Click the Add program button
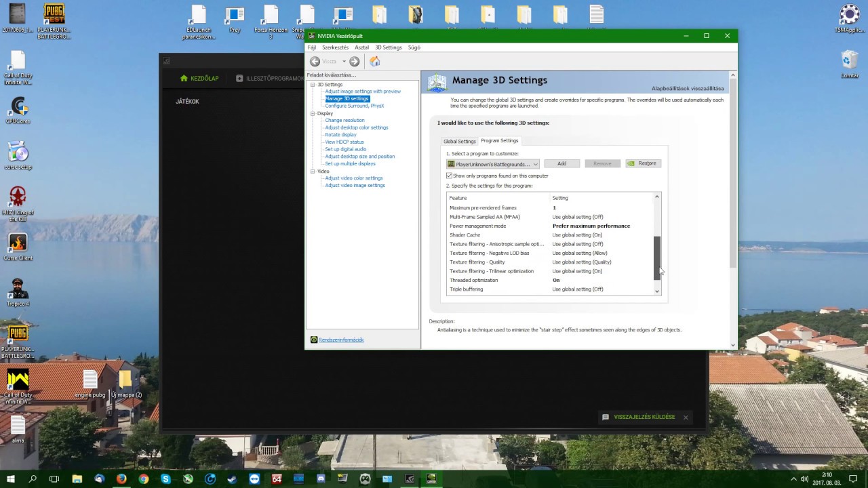Viewport: 868px width, 488px height. tap(561, 163)
